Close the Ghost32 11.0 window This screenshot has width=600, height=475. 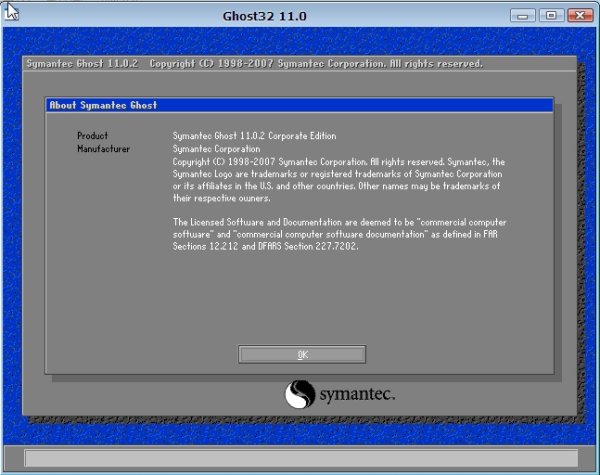577,16
